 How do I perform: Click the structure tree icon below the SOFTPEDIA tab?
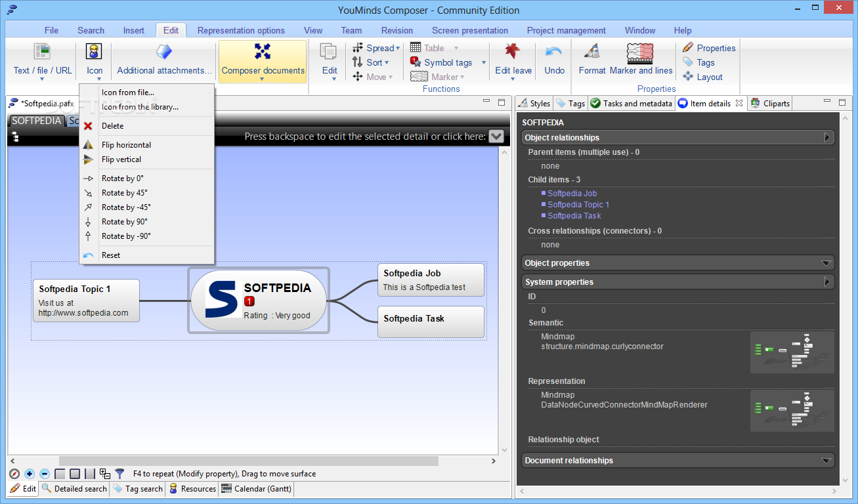point(14,136)
